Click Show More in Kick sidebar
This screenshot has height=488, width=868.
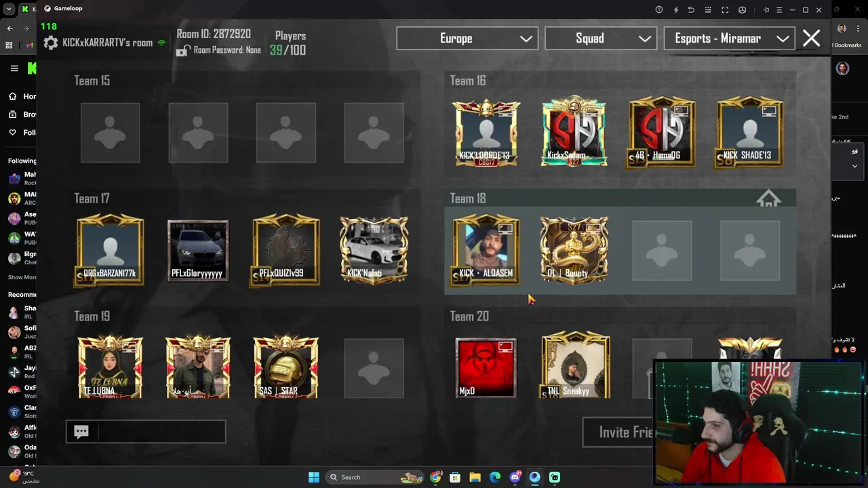[x=22, y=277]
